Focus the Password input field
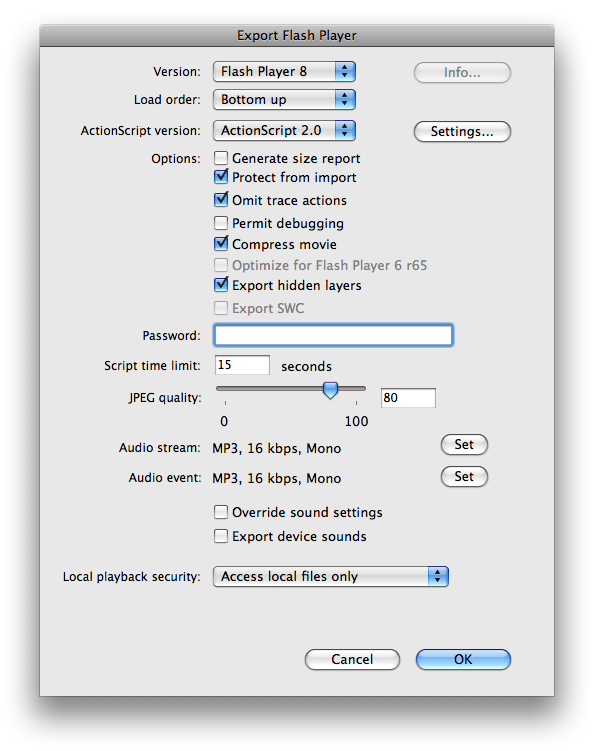The width and height of the screenshot is (594, 751). coord(333,335)
